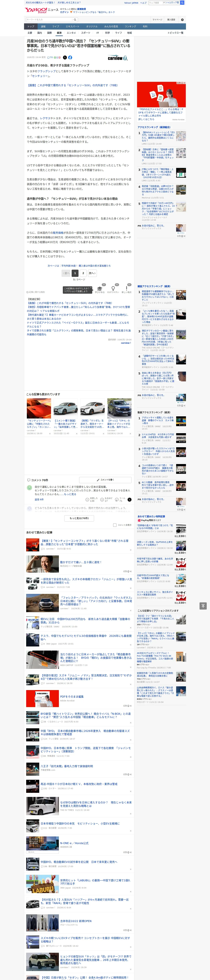Click the blue search icon in the header
The width and height of the screenshot is (210, 980).
[182, 3]
